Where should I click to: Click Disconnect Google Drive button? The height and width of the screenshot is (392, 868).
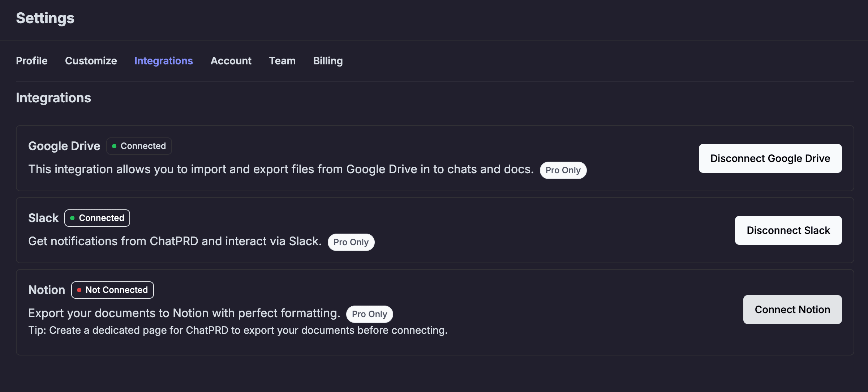point(770,158)
